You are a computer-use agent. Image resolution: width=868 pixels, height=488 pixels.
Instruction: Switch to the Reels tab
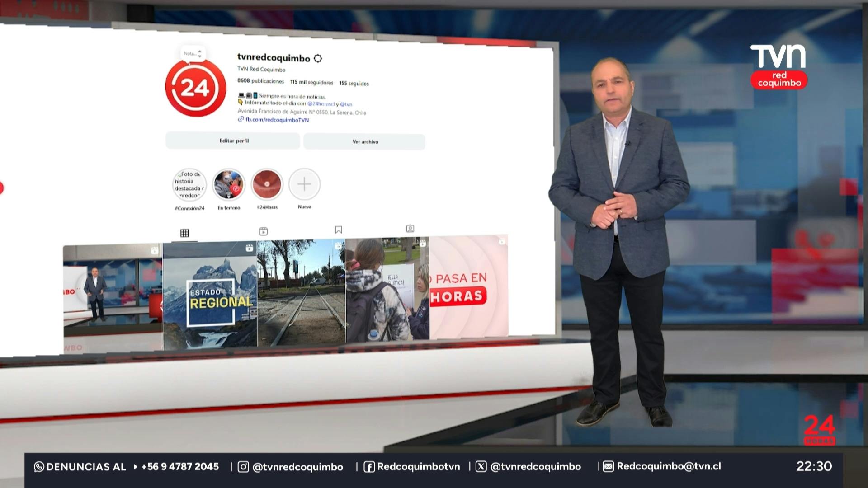(264, 231)
